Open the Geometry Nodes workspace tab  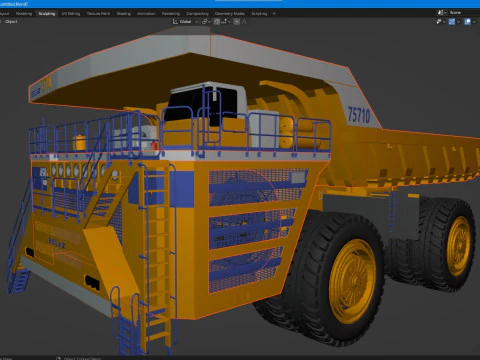(230, 14)
